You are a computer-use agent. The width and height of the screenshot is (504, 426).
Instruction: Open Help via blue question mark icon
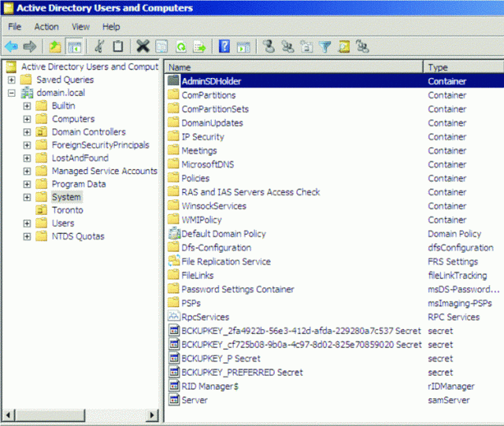224,47
